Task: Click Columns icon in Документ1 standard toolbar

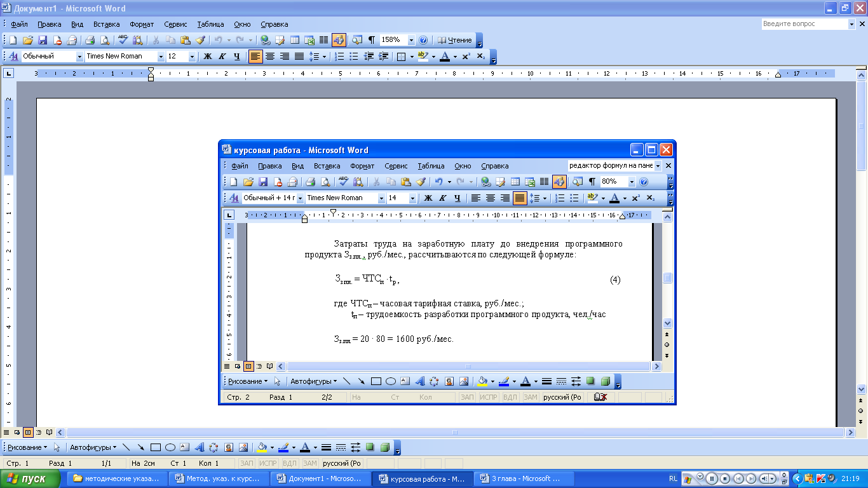Action: 323,40
